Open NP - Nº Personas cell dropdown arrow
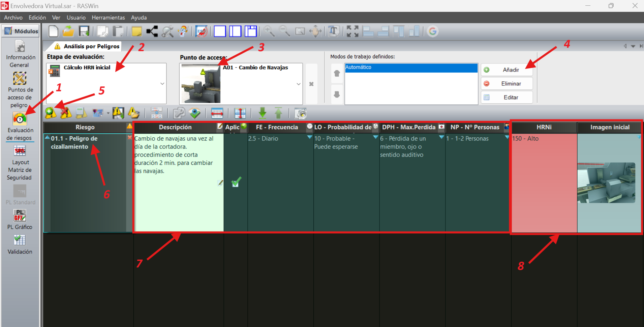 point(507,137)
